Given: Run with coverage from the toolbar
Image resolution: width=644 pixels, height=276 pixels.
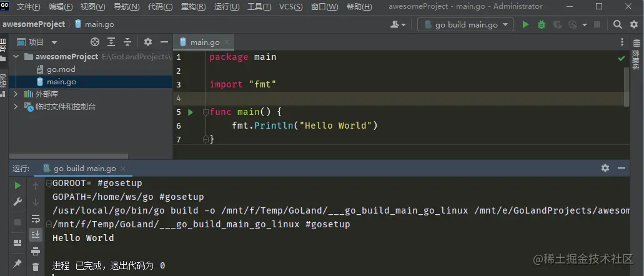Looking at the screenshot, I should coord(557,24).
